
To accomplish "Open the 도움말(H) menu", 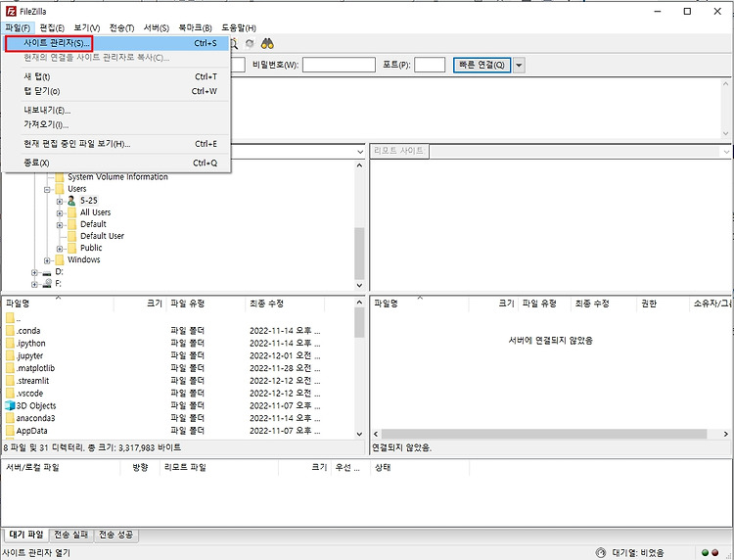I will click(x=239, y=28).
